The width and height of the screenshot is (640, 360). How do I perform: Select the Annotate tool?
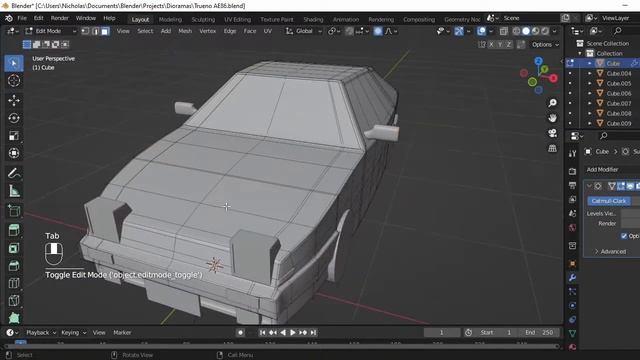14,173
